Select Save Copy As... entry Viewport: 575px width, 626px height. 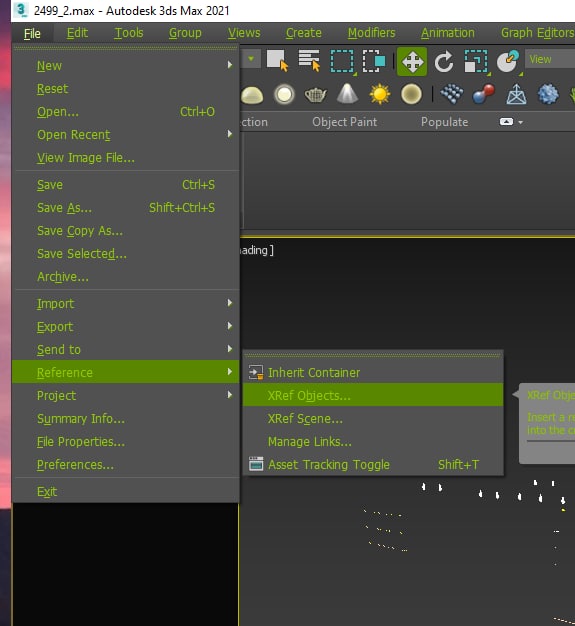[126, 231]
